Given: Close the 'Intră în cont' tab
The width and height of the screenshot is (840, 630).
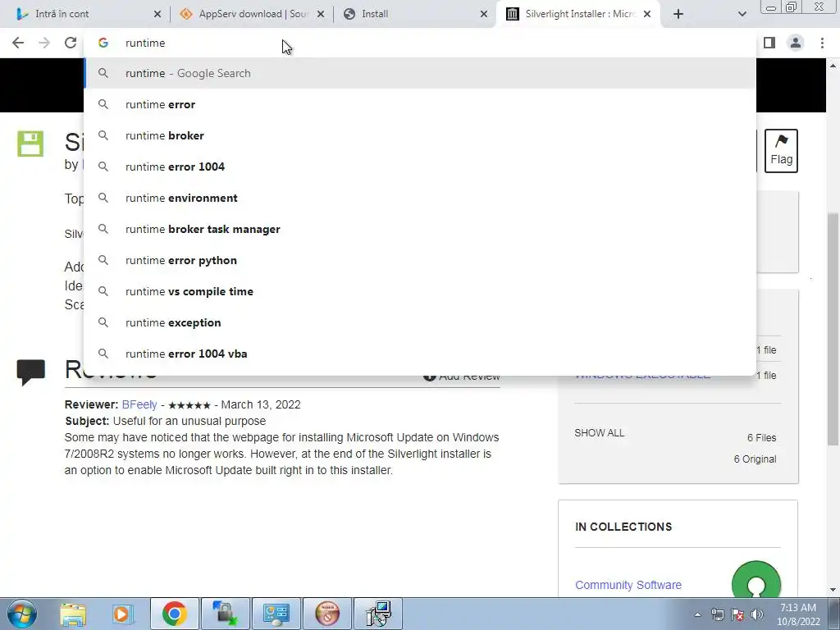Looking at the screenshot, I should click(157, 14).
